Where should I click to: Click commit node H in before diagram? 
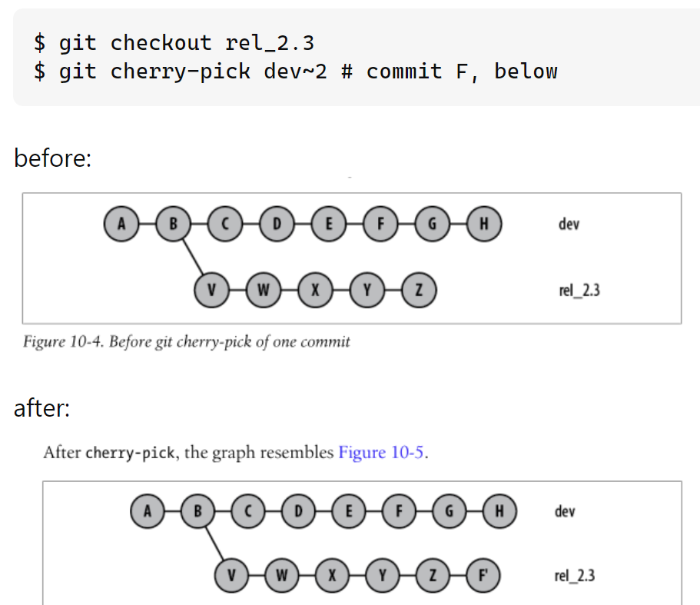484,224
